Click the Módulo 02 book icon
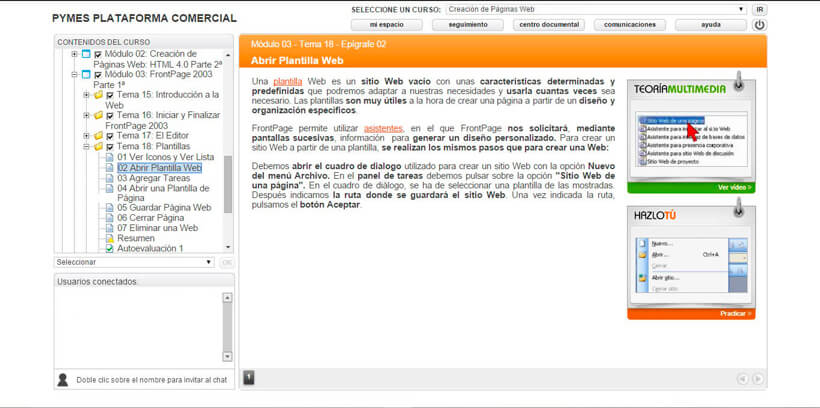 (x=86, y=54)
